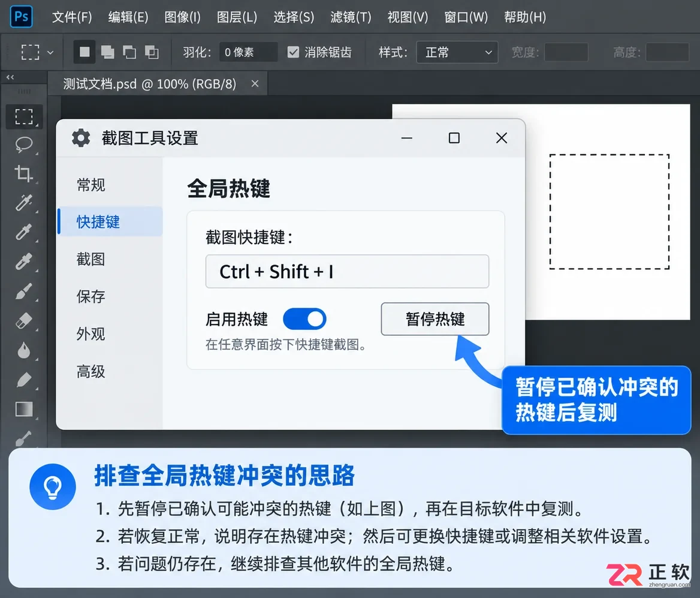This screenshot has height=598, width=700.
Task: Open the 文件(F) menu
Action: 72,17
